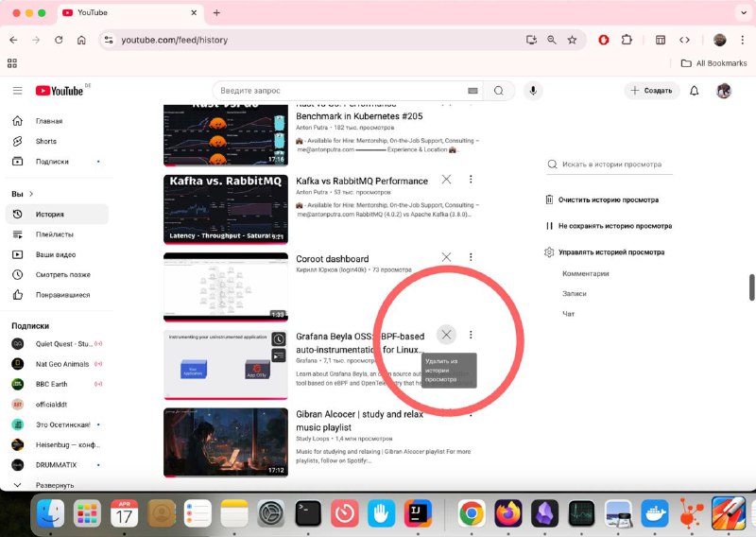The height and width of the screenshot is (537, 756).
Task: Open Записи history link
Action: (x=575, y=294)
